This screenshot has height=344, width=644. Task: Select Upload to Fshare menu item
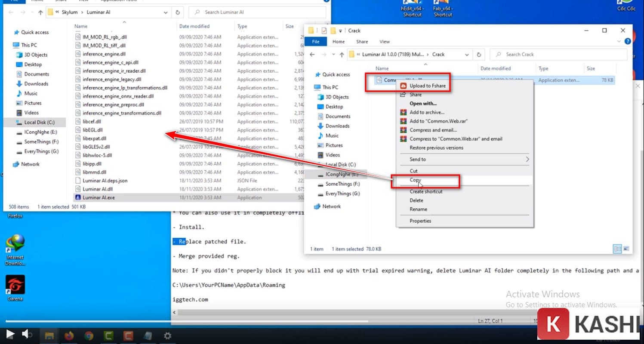pos(464,86)
